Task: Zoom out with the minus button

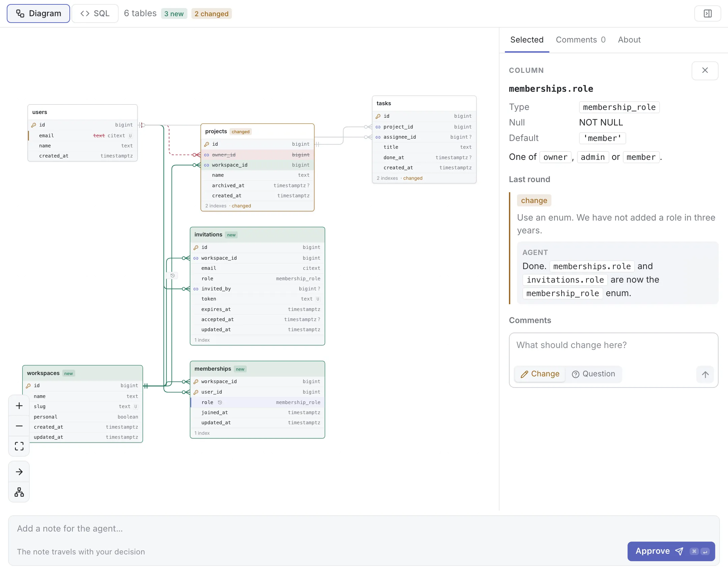Action: coord(19,426)
